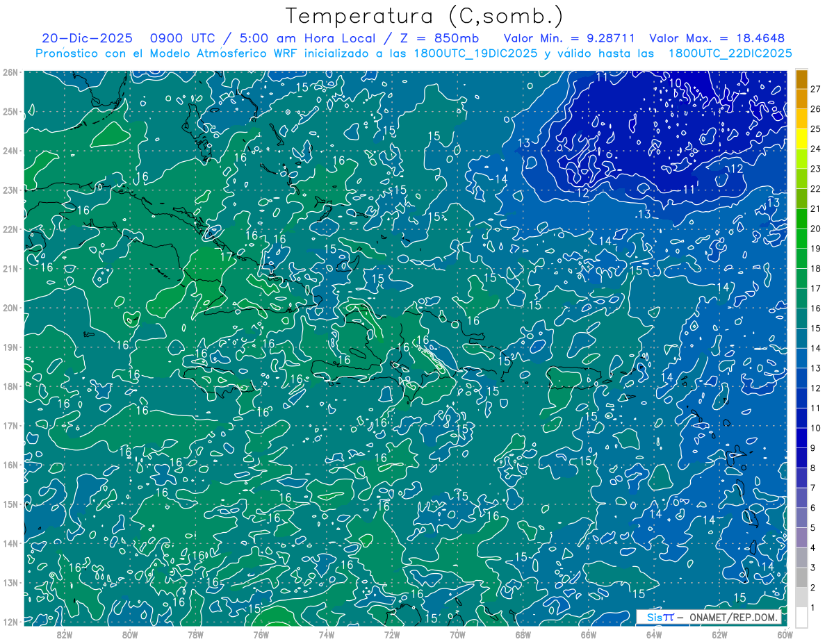
Task: Click the '10' contour label on the map
Action: tap(675, 83)
